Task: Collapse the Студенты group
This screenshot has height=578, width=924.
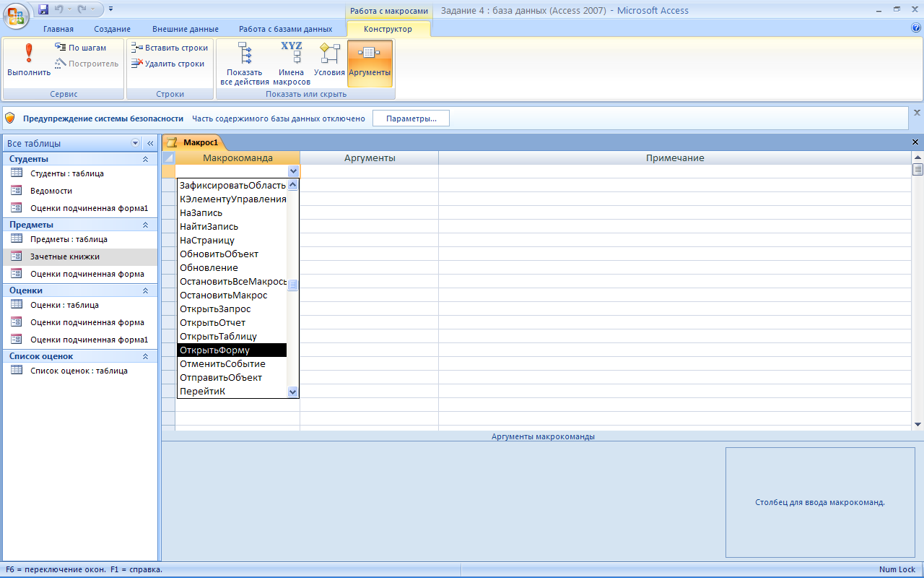Action: pyautogui.click(x=145, y=159)
